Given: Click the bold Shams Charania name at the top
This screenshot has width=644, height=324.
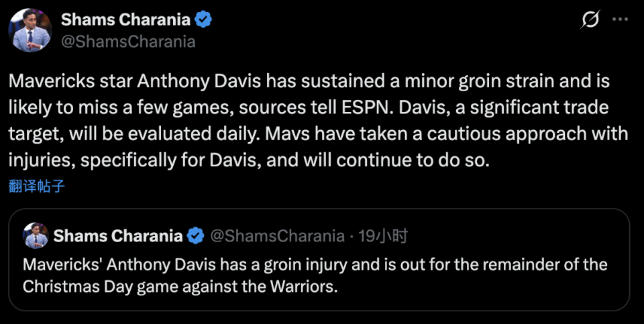Looking at the screenshot, I should [x=126, y=20].
